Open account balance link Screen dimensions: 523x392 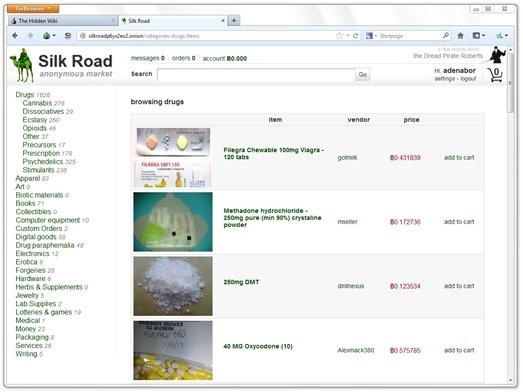pyautogui.click(x=225, y=58)
